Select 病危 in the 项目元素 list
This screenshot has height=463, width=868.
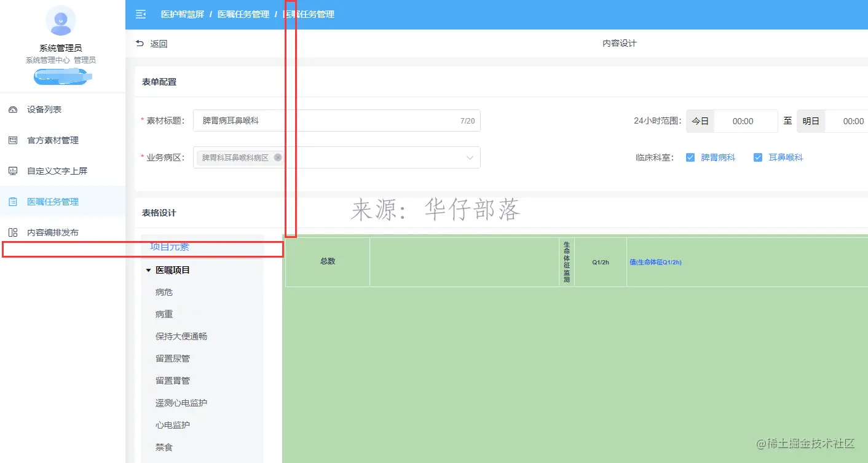tap(164, 292)
